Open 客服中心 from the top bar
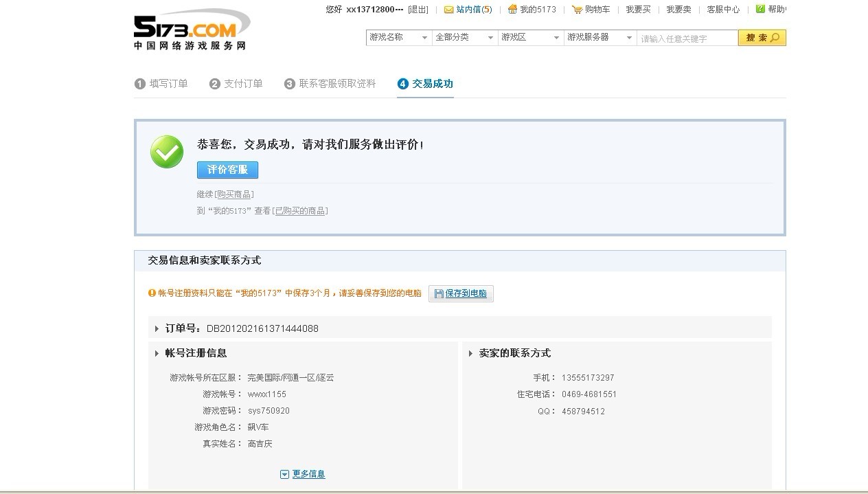The width and height of the screenshot is (868, 494). tap(723, 9)
